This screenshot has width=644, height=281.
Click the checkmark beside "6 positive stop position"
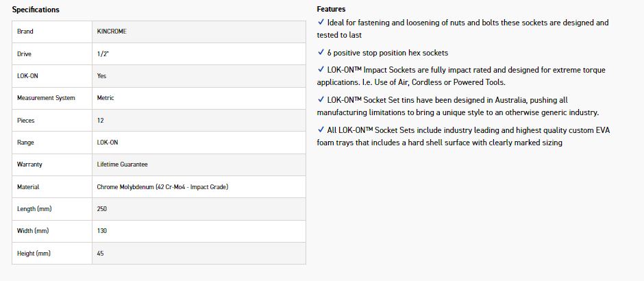tap(321, 53)
